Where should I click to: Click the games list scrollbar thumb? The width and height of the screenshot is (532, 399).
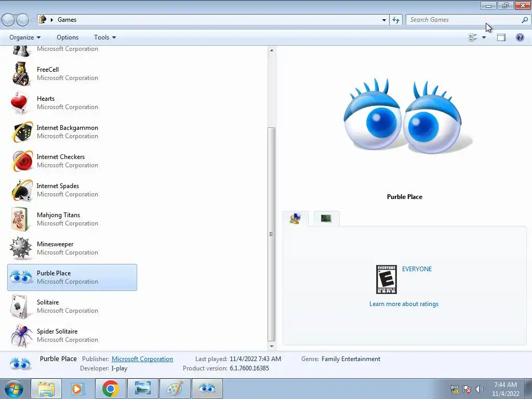coord(271,234)
